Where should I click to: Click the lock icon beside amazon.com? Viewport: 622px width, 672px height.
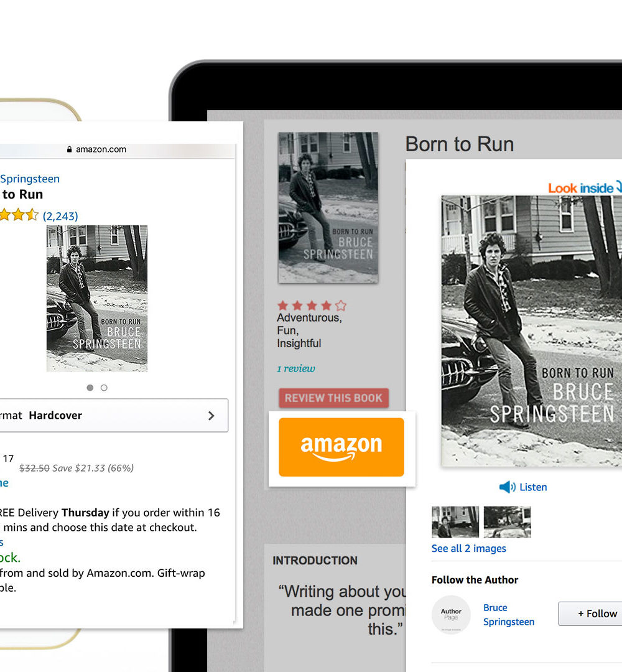(70, 149)
